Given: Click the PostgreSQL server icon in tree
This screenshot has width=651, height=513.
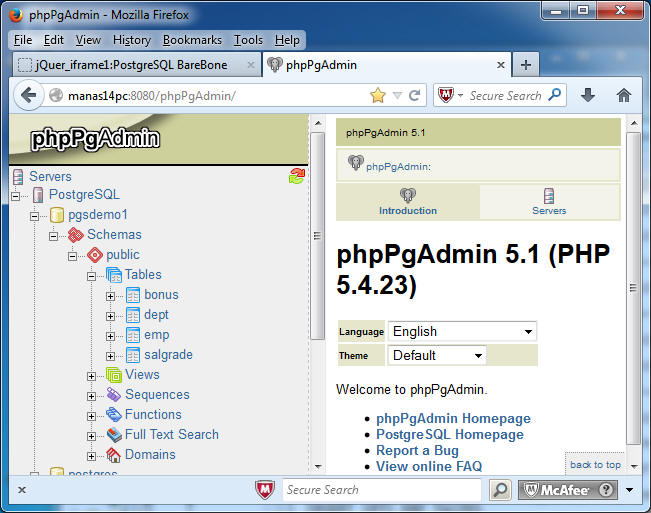Looking at the screenshot, I should [38, 195].
